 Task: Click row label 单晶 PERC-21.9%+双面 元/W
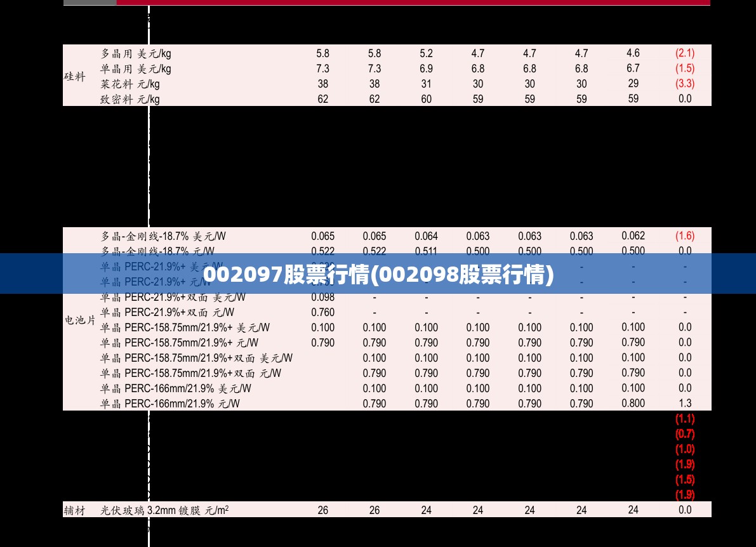(168, 312)
